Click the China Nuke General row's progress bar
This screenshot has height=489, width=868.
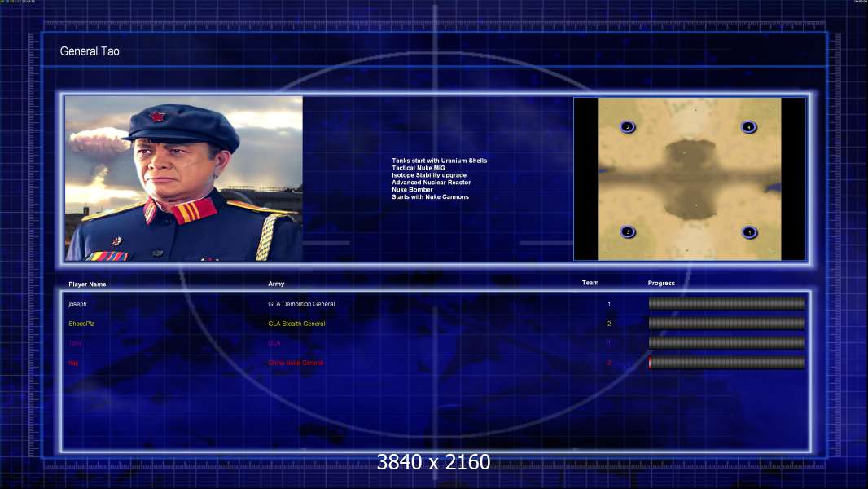[x=727, y=363]
